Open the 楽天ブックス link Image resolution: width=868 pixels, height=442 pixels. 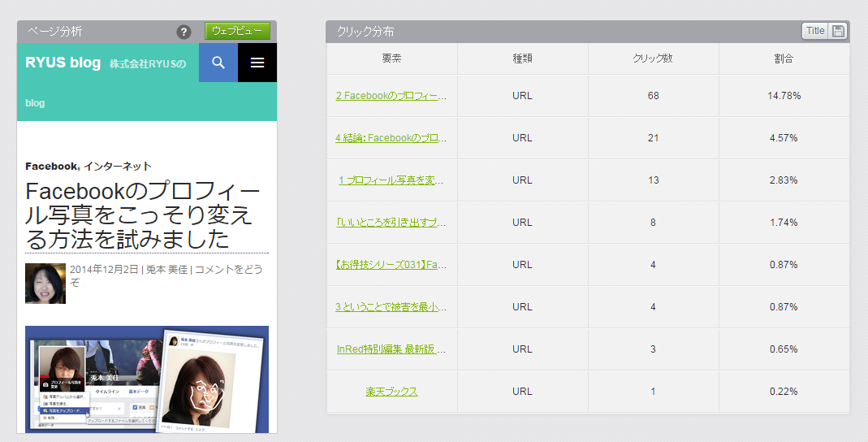click(x=391, y=391)
